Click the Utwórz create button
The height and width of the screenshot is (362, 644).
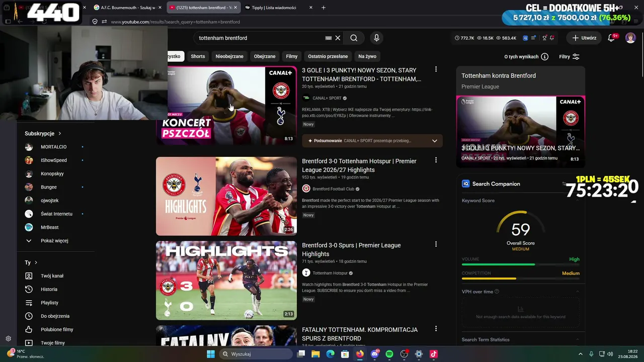pyautogui.click(x=584, y=38)
